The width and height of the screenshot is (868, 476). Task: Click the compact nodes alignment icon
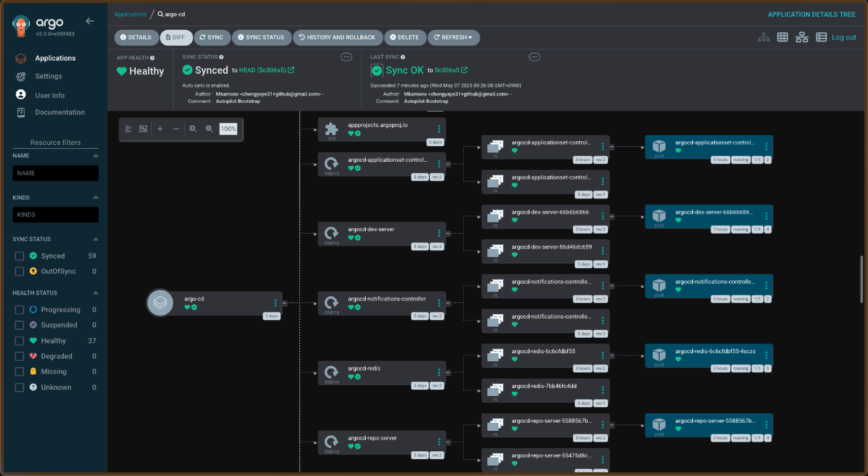tap(128, 129)
